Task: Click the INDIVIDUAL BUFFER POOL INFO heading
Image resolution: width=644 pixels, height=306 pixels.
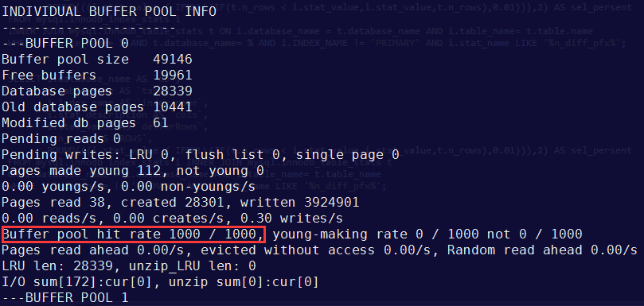Action: (109, 11)
